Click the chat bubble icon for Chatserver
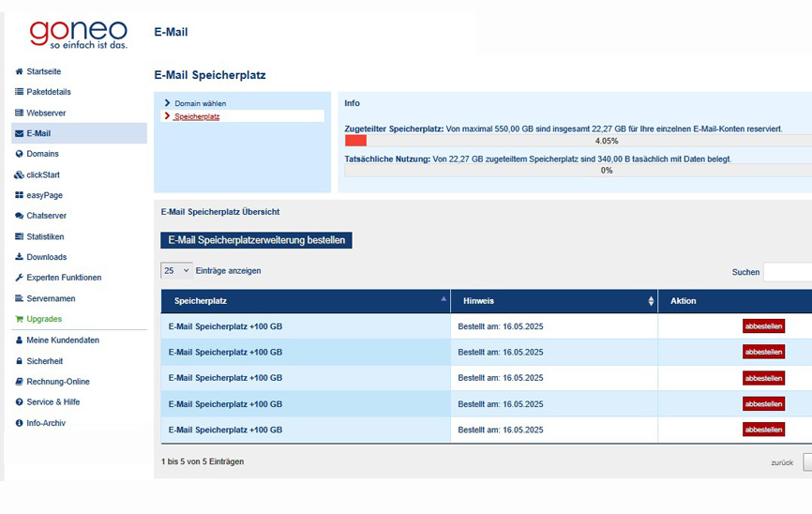812x514 pixels. tap(19, 216)
